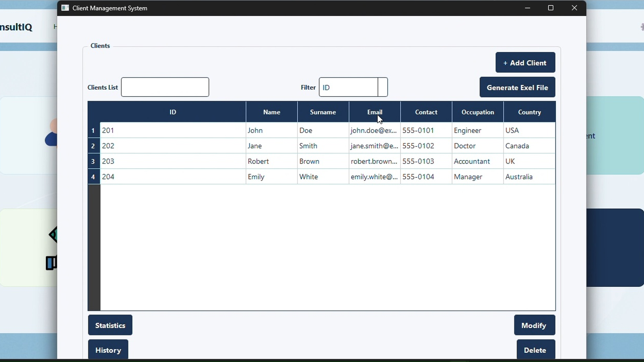Click the country cell Australia
This screenshot has width=644, height=362.
[529, 177]
